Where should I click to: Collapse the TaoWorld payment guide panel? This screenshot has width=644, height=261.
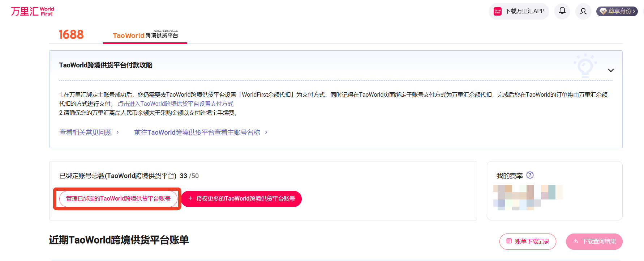tap(611, 70)
